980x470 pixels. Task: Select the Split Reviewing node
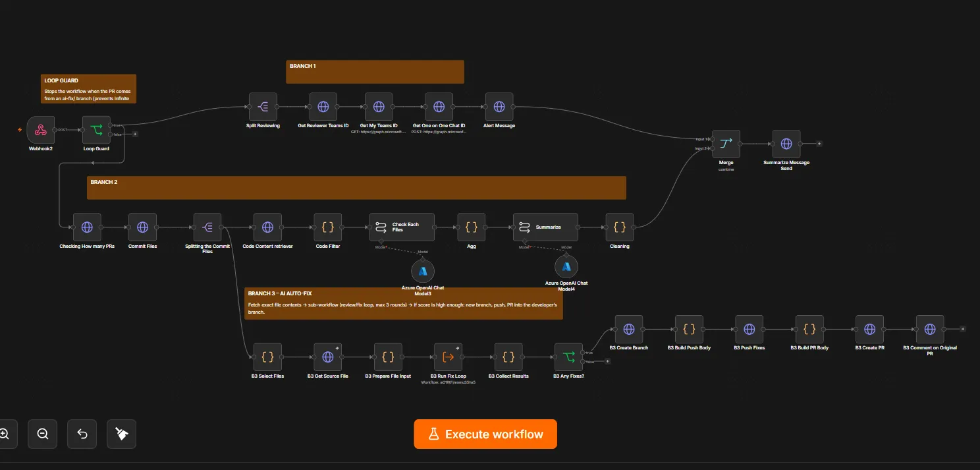263,107
